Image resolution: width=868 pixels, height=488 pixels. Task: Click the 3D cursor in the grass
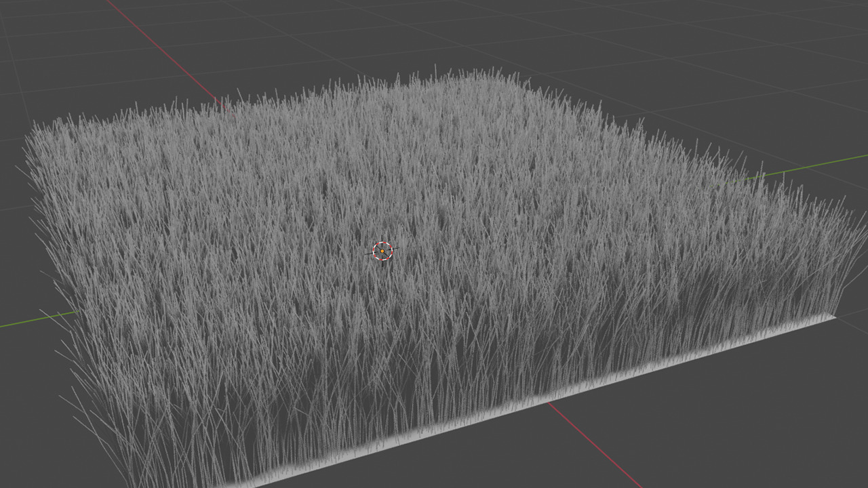382,251
